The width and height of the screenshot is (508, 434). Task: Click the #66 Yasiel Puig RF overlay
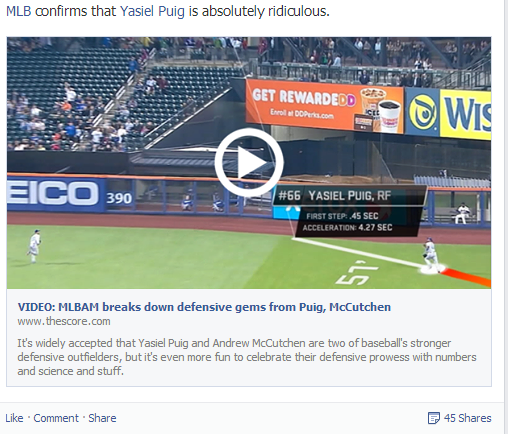point(349,195)
